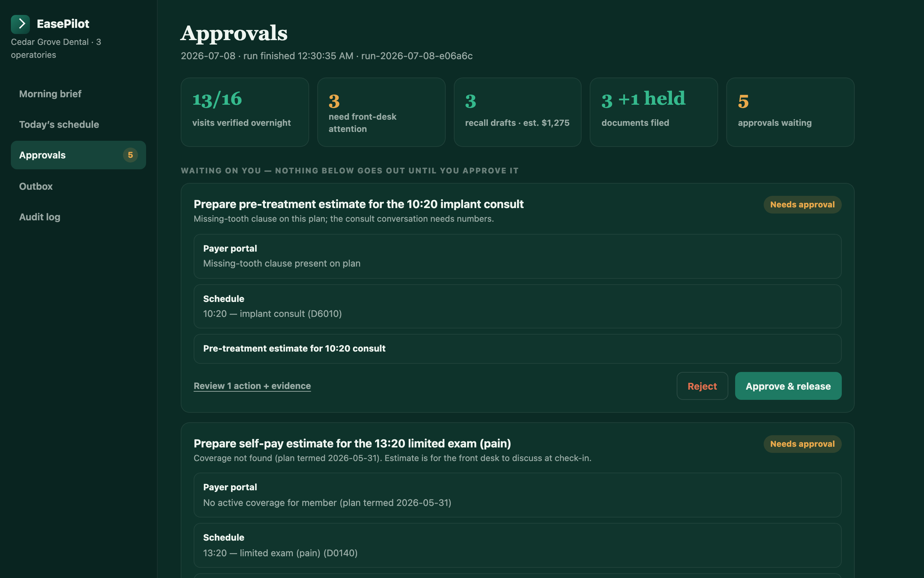The image size is (924, 578).
Task: Open the recall drafts est. $1,275 card
Action: tap(517, 112)
